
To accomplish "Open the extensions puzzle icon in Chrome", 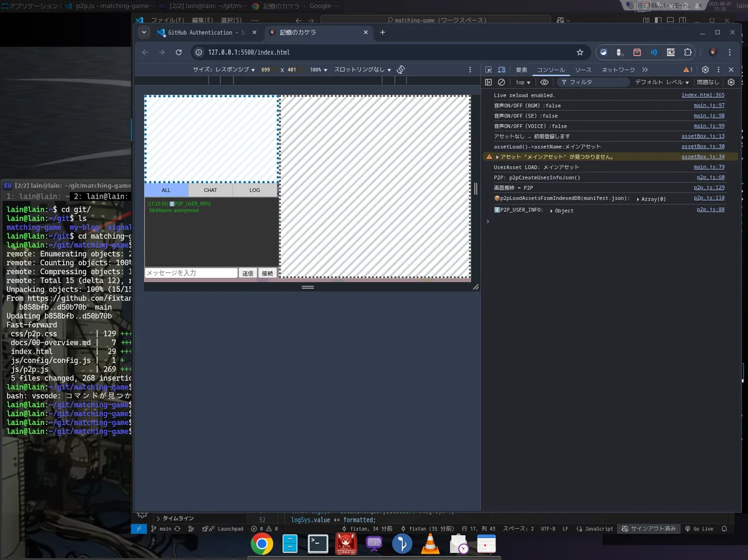I will pos(688,52).
